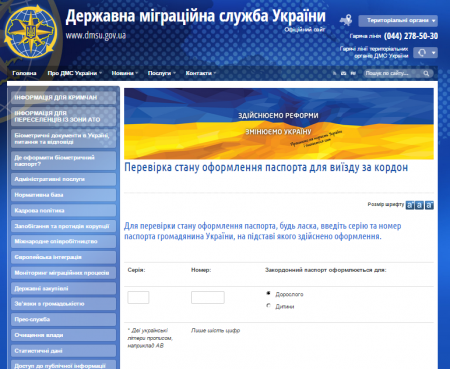
Task: Click the search magnifier icon
Action: coord(426,73)
